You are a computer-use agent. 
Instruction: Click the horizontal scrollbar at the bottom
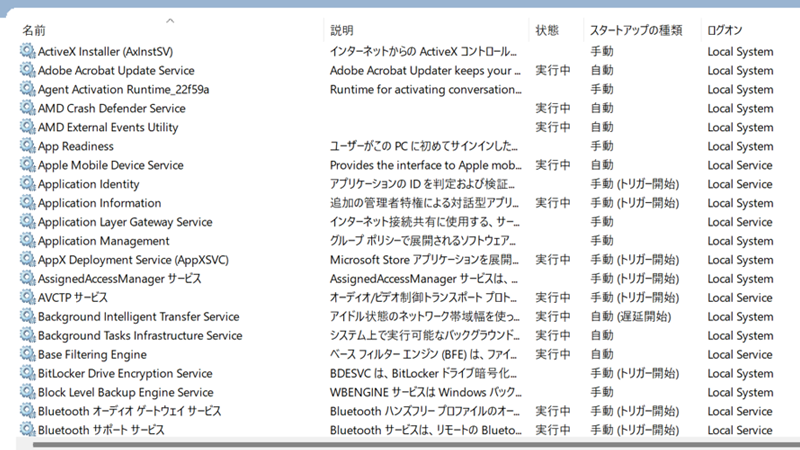(416, 445)
